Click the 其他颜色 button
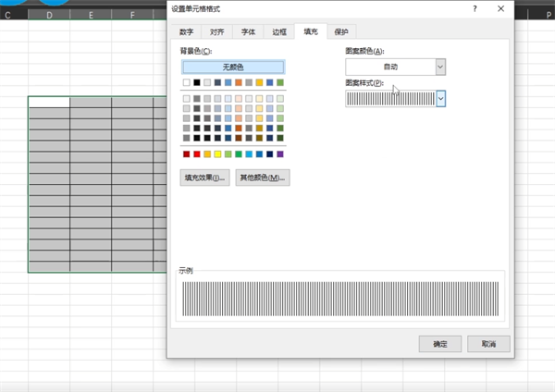This screenshot has width=555, height=392. tap(263, 178)
